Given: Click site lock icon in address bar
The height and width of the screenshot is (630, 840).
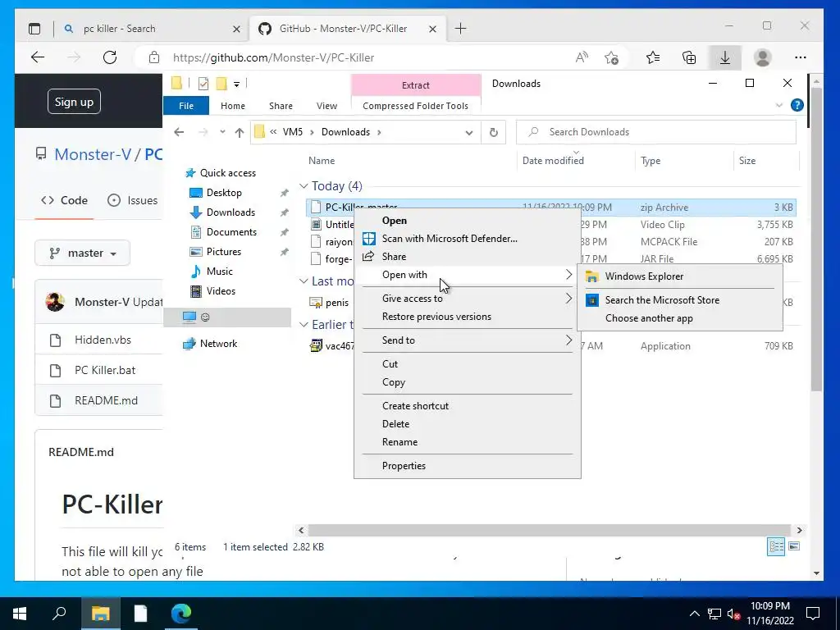Looking at the screenshot, I should coord(154,57).
